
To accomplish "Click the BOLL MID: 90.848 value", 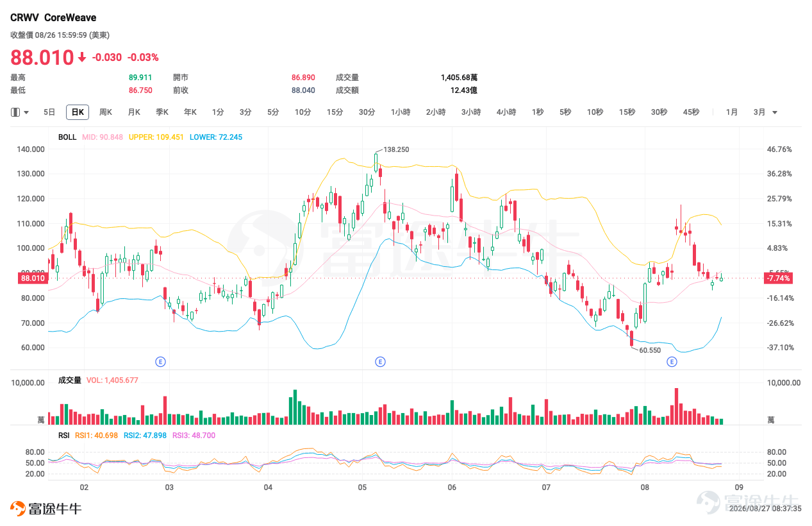I will coord(103,137).
